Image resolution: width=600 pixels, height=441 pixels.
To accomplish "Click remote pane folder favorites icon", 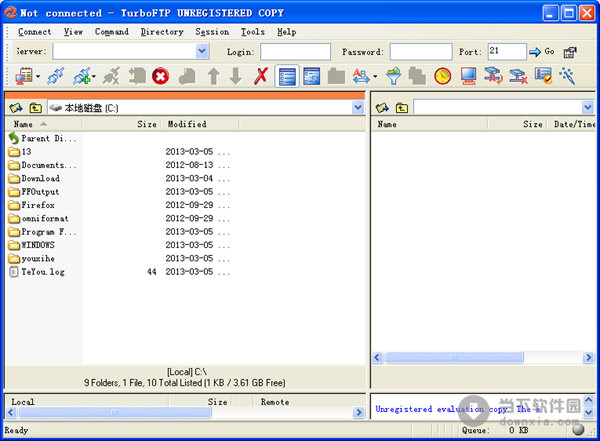I will [382, 108].
